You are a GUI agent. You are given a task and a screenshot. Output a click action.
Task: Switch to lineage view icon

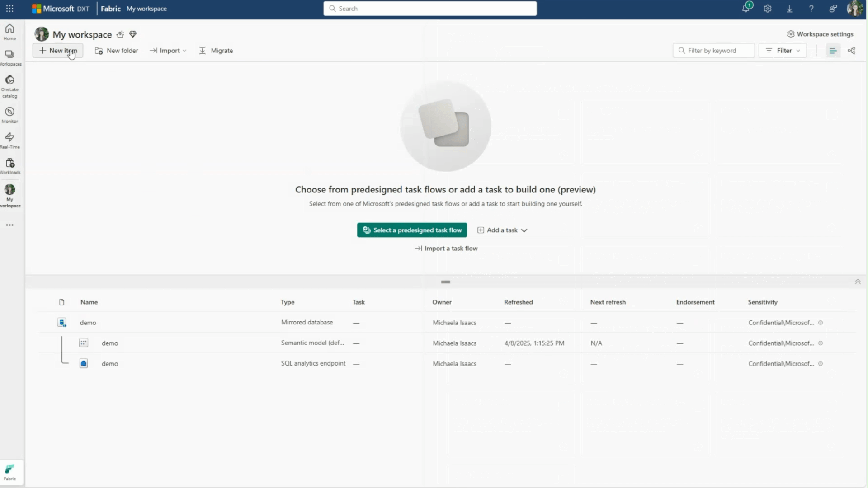coord(852,51)
